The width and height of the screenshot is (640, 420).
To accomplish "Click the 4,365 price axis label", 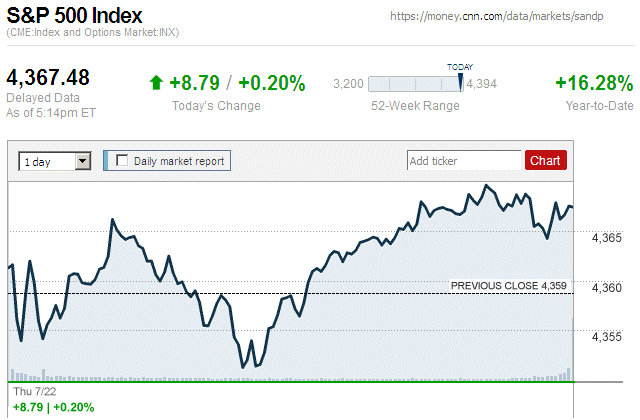I will (x=607, y=238).
